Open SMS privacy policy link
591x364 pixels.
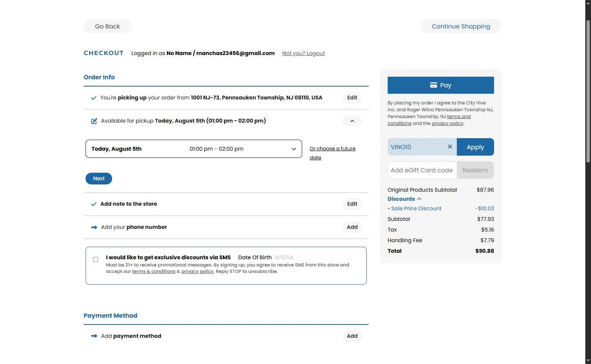(197, 271)
